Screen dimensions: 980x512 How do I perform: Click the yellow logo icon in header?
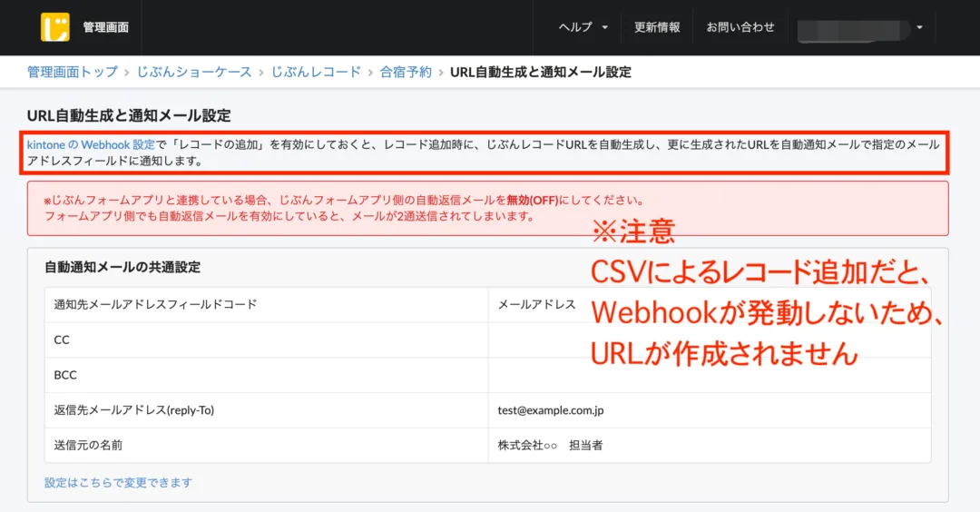click(55, 27)
